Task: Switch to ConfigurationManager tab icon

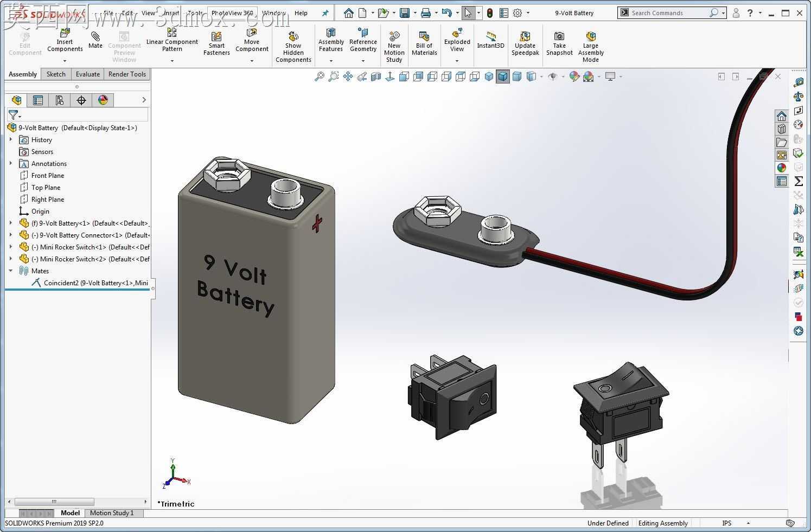Action: tap(60, 100)
